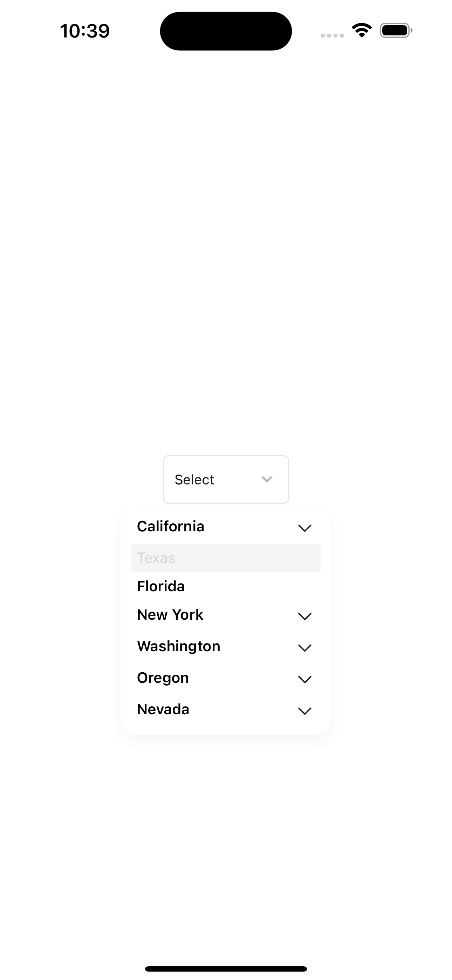Select Florida from the list
The height and width of the screenshot is (980, 452).
tap(161, 586)
